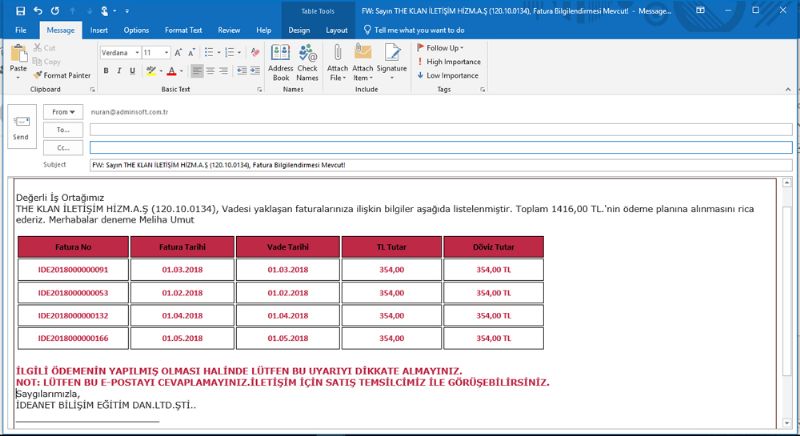
Task: Focus the To address field
Action: 441,130
